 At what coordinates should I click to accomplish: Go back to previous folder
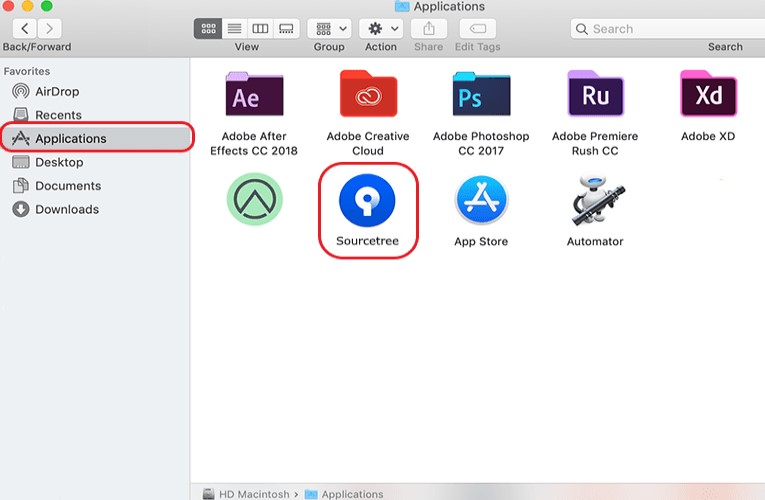point(24,29)
